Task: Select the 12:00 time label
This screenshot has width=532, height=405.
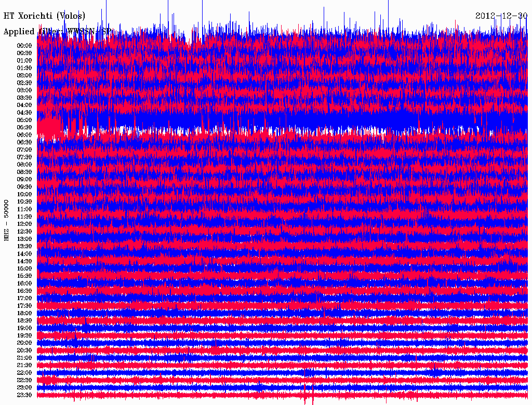Action: click(24, 224)
